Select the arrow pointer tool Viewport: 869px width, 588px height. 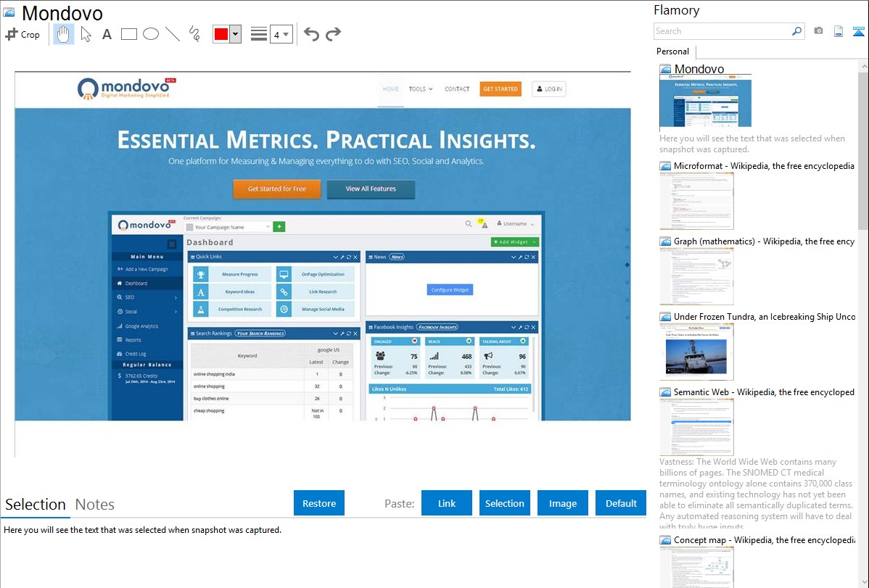tap(86, 34)
